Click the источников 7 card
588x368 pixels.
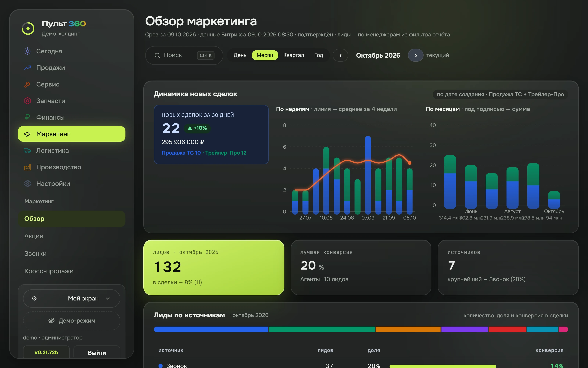point(508,268)
